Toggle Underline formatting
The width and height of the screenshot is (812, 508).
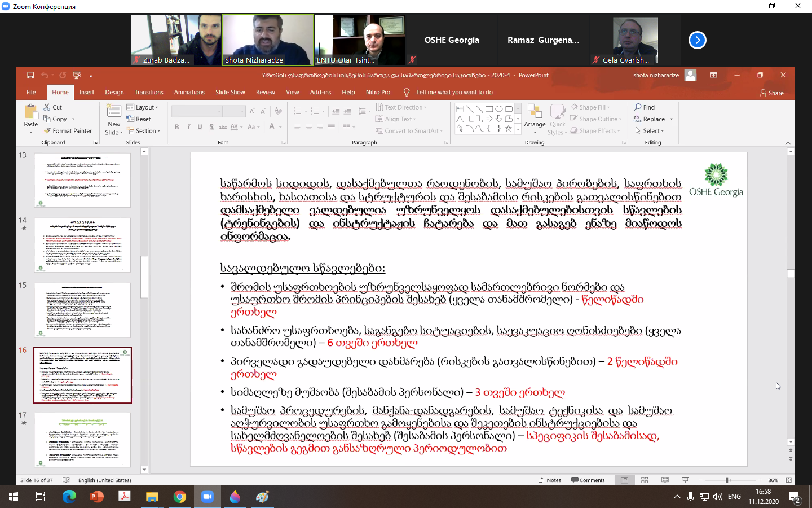coord(200,127)
